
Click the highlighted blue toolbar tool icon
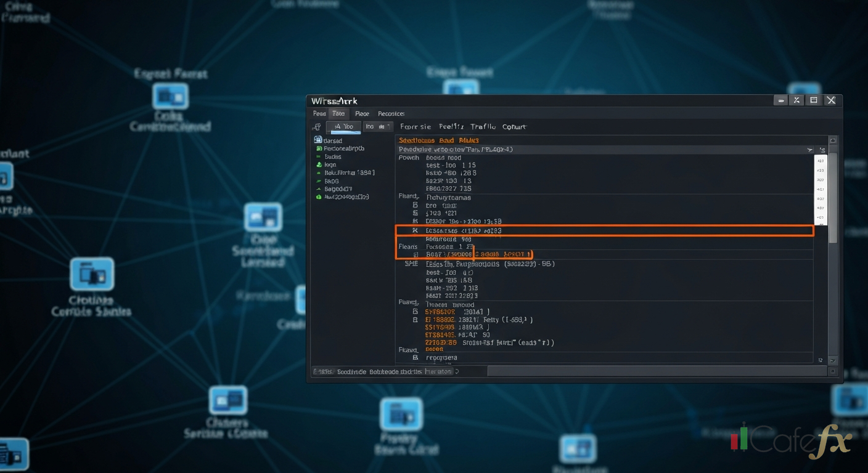[x=343, y=127]
